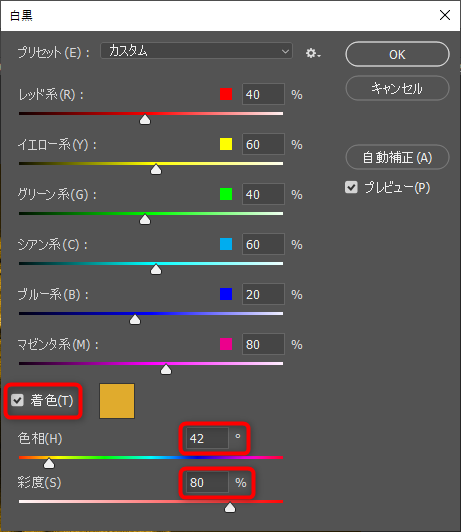Open the preset options gear menu
Viewport: 461px width, 532px height.
coord(313,53)
